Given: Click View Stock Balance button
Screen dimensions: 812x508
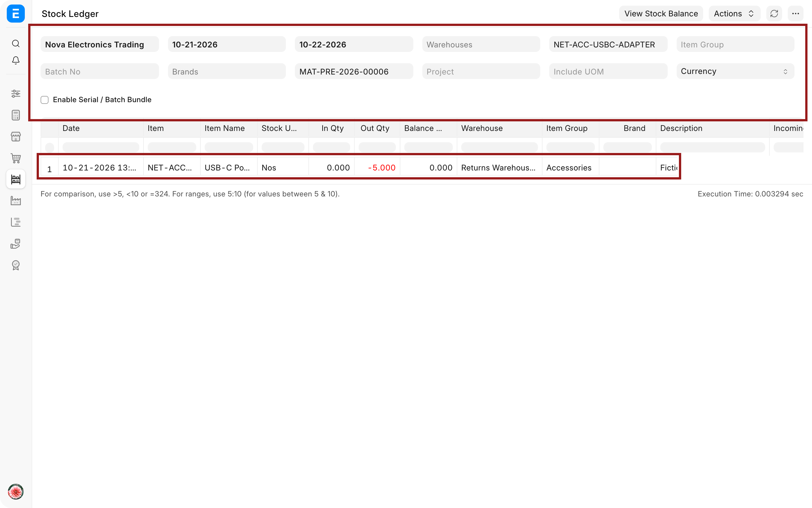Looking at the screenshot, I should click(x=661, y=14).
